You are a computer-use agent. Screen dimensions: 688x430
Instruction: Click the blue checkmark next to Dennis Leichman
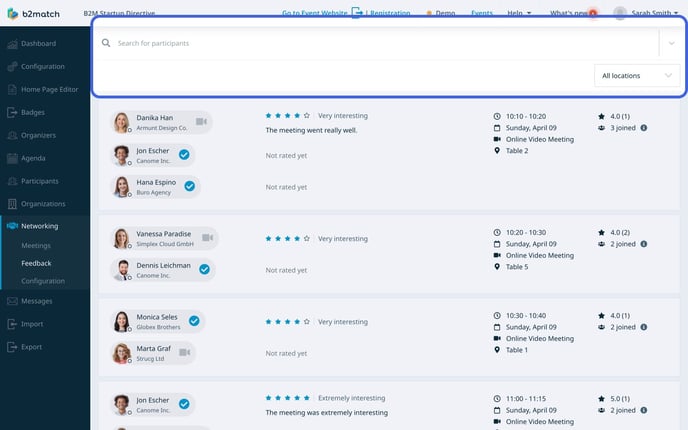point(204,269)
